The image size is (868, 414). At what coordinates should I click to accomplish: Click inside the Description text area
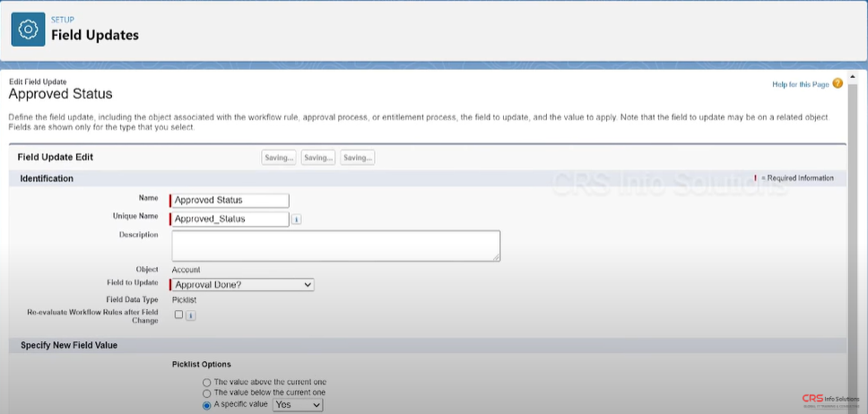pos(334,246)
